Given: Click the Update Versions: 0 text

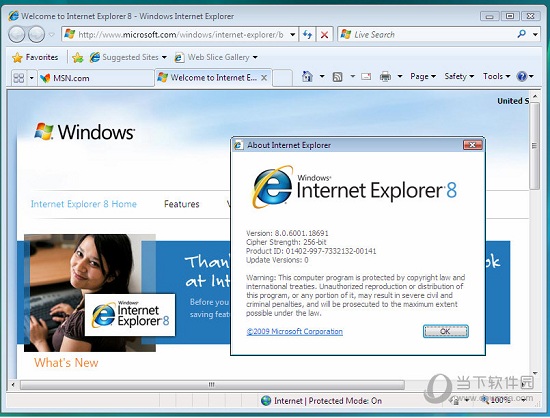Looking at the screenshot, I should click(277, 260).
